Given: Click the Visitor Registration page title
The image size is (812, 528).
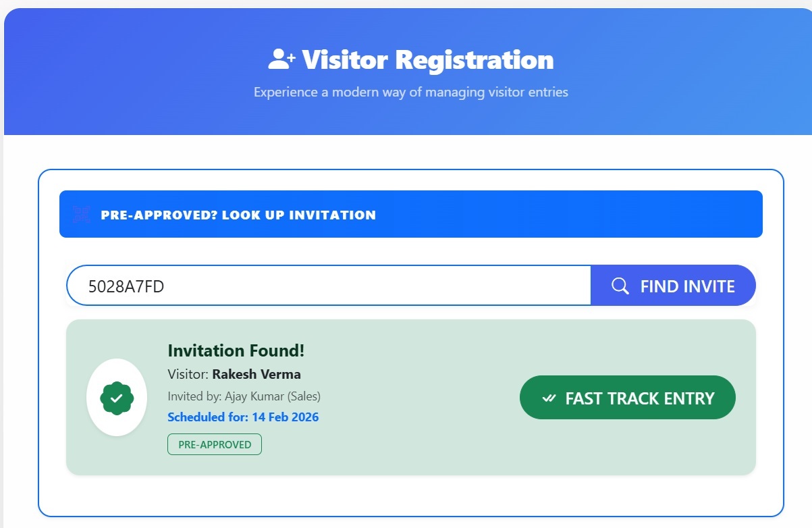Looking at the screenshot, I should coord(427,59).
